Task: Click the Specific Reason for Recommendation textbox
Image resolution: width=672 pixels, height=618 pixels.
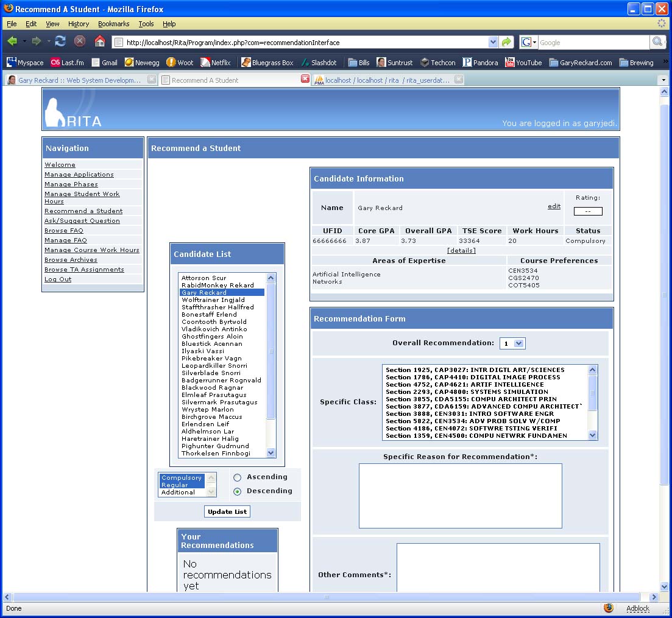Action: pos(460,496)
